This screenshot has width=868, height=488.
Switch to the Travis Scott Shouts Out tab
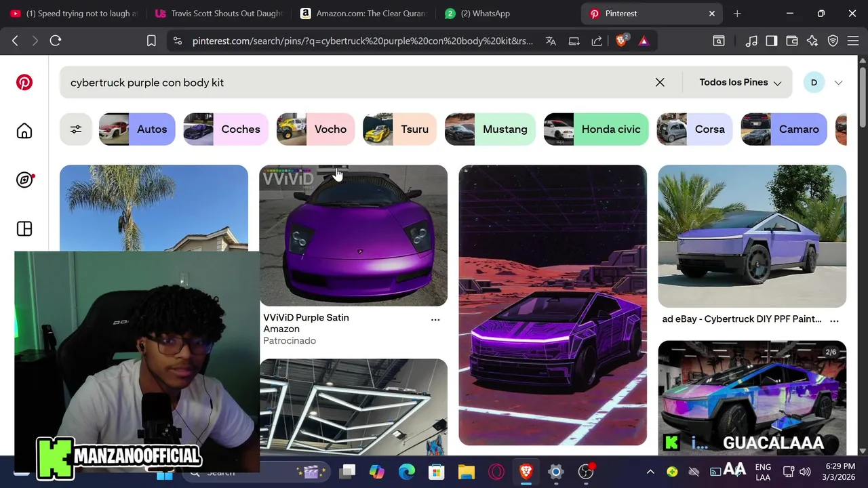point(218,14)
